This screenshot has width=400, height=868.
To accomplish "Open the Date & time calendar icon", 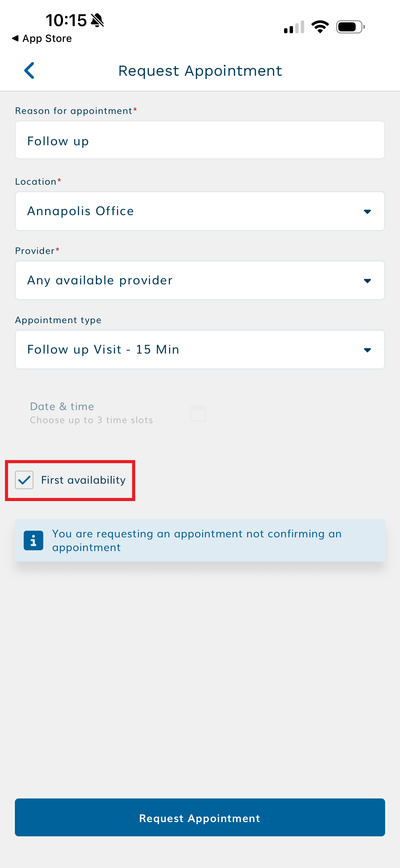I will click(198, 413).
